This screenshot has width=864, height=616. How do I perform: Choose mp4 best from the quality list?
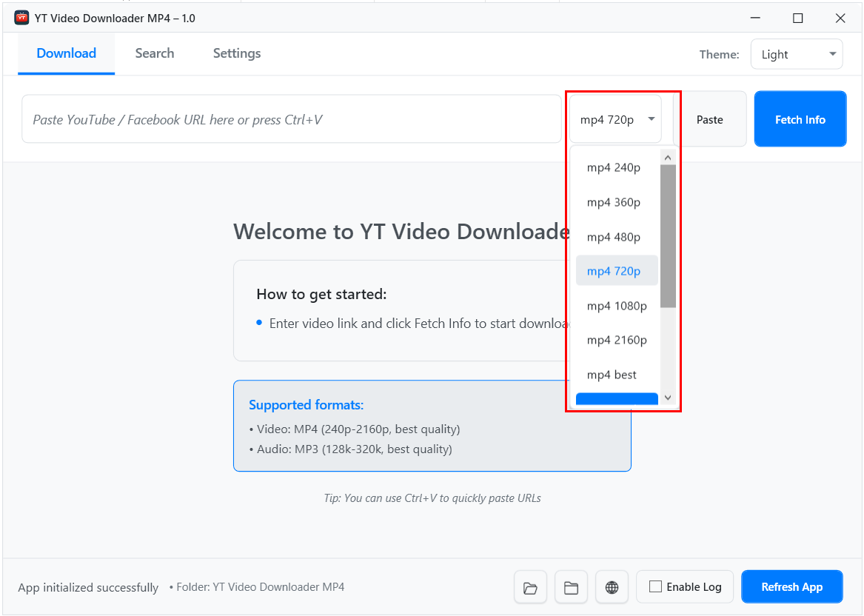pos(612,375)
